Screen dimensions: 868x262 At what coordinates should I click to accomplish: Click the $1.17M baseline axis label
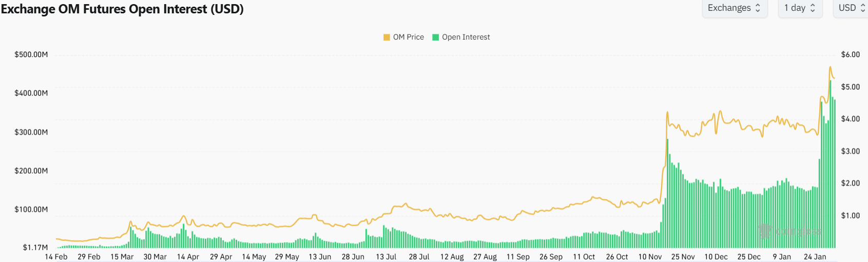(35, 248)
